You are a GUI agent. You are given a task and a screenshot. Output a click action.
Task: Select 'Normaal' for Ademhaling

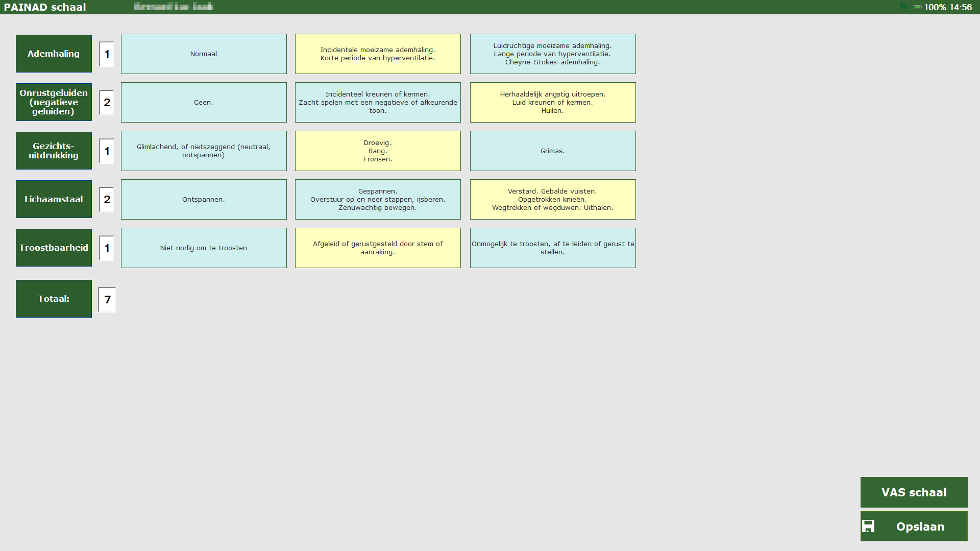pos(204,54)
